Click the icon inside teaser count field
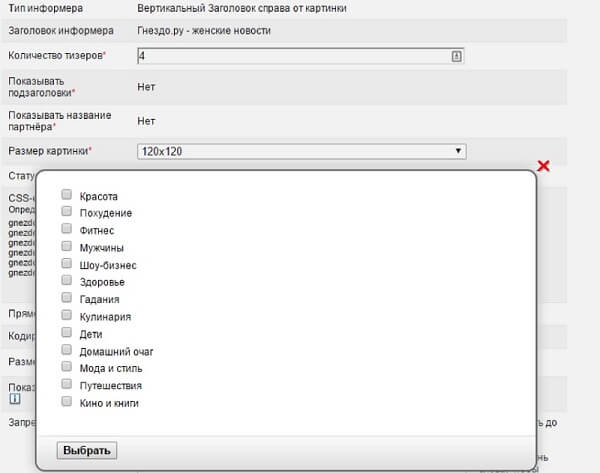The height and width of the screenshot is (473, 600). click(x=457, y=57)
